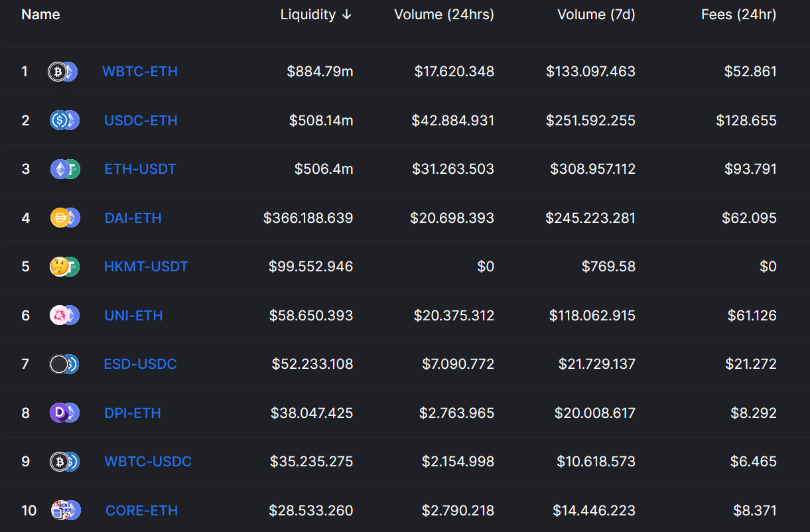Image resolution: width=810 pixels, height=532 pixels.
Task: Open the UNI-ETH pair link
Action: (x=133, y=316)
